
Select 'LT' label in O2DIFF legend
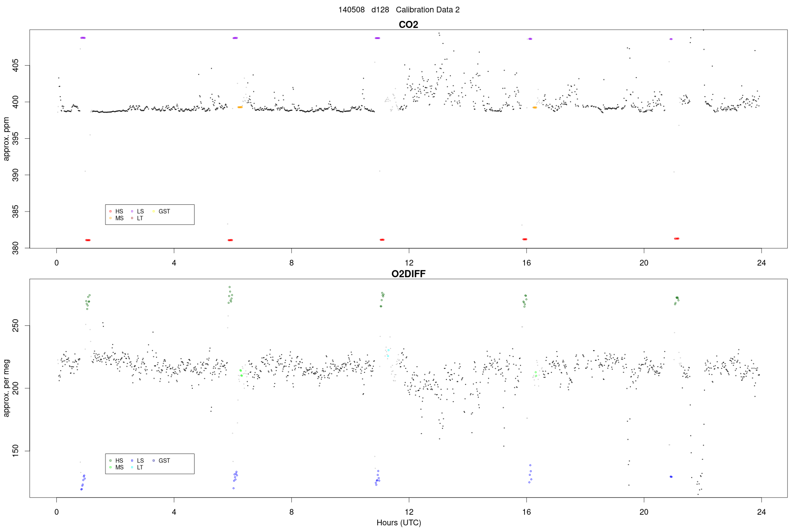(140, 467)
